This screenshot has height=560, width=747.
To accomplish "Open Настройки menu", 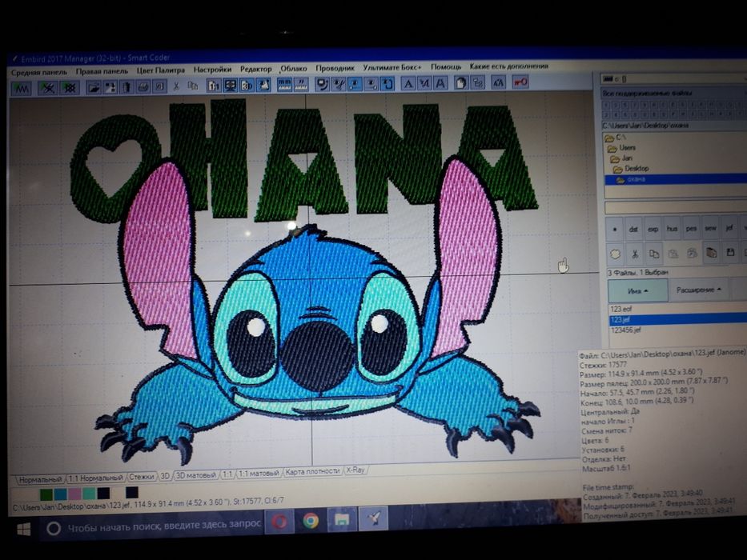I will click(212, 70).
